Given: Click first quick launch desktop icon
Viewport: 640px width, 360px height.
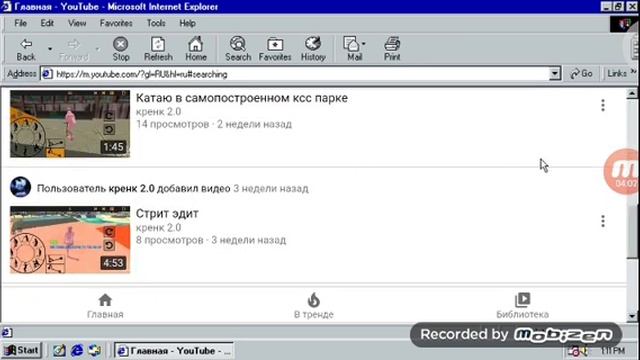Looking at the screenshot, I should tap(59, 350).
